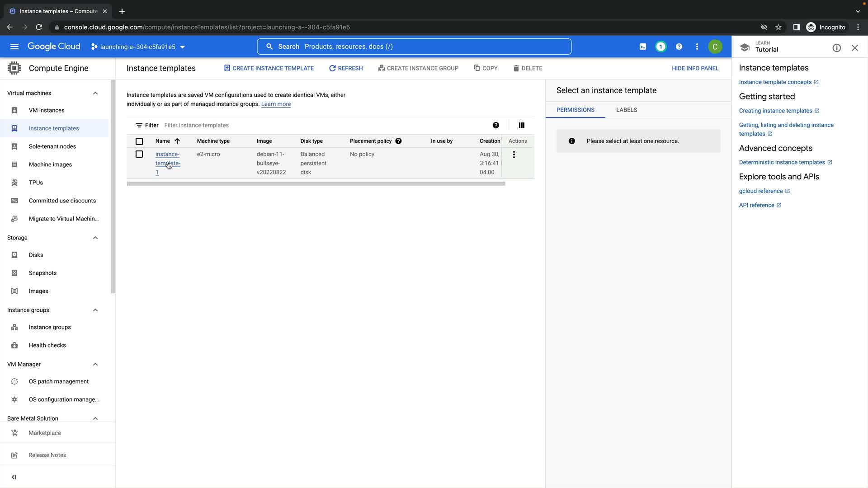This screenshot has width=868, height=488.
Task: Open the help question mark icon in header
Action: (679, 47)
